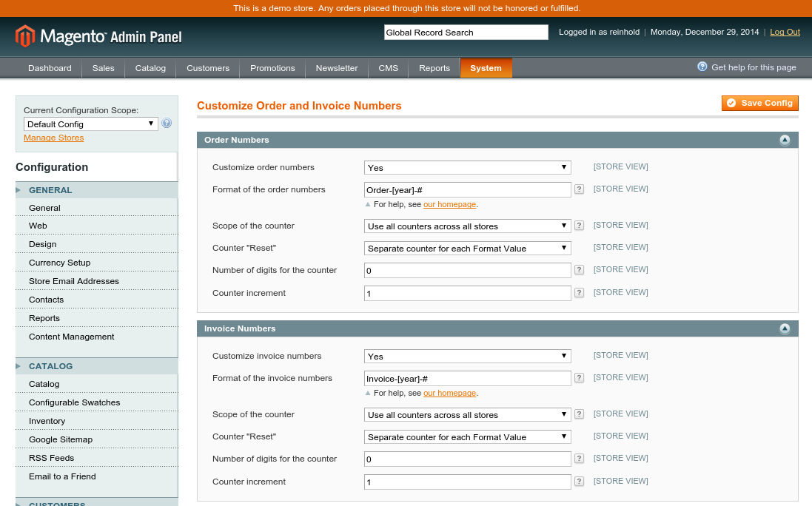Open the Reports menu in the top navigation

coord(434,68)
